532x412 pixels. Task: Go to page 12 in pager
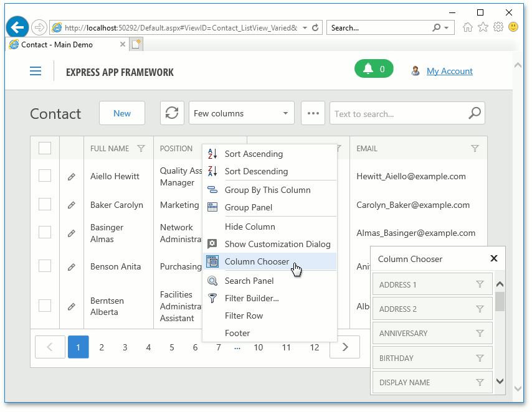(315, 347)
